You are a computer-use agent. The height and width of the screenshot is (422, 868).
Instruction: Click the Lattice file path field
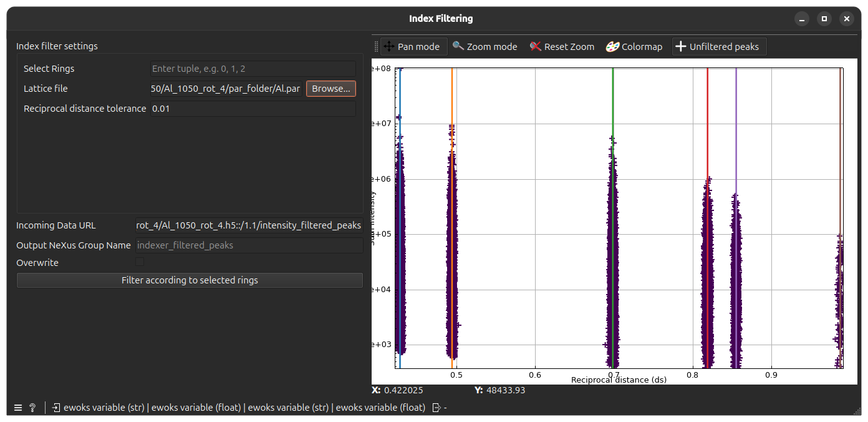pyautogui.click(x=226, y=89)
